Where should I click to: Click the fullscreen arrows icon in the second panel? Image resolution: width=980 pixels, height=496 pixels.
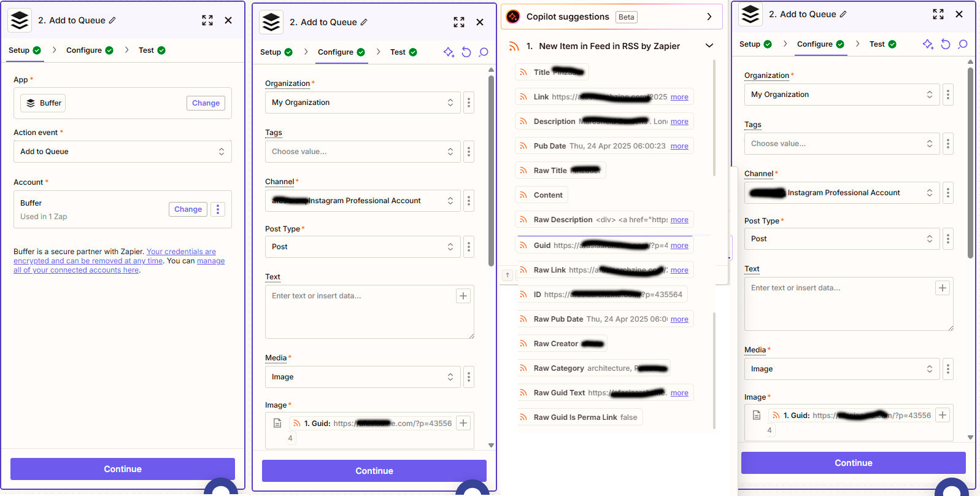click(459, 22)
